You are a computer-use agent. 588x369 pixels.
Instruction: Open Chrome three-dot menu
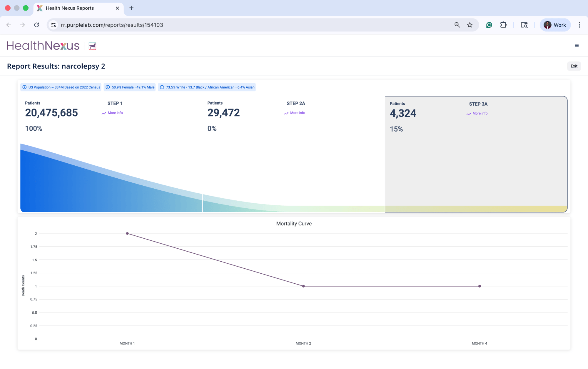[579, 25]
